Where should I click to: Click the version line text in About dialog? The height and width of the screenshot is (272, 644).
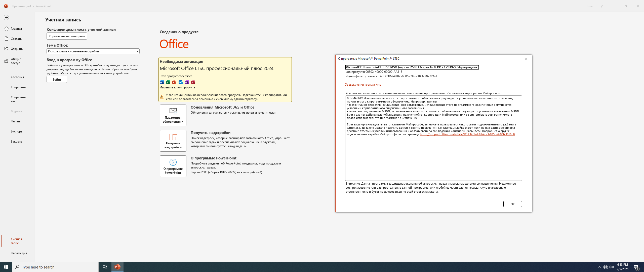(x=412, y=67)
